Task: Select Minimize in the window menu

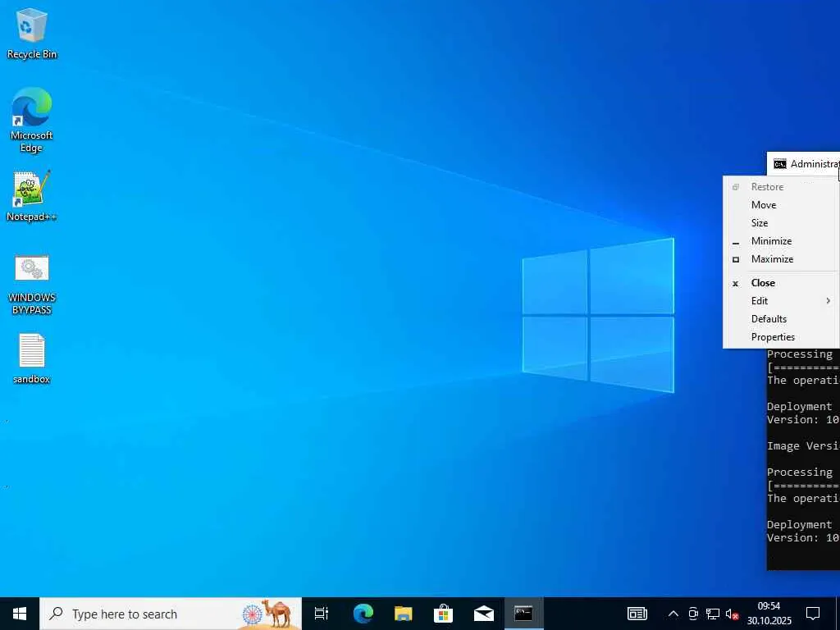Action: (781, 241)
